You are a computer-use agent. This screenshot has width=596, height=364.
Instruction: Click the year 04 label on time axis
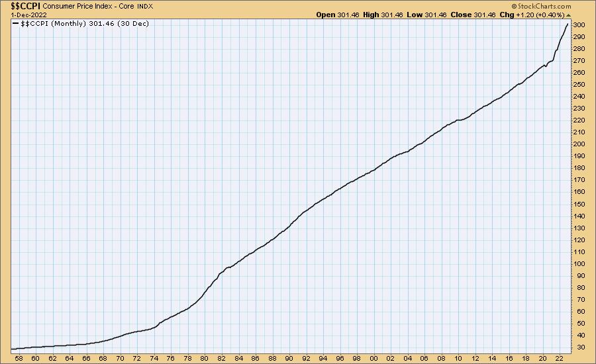pyautogui.click(x=408, y=358)
